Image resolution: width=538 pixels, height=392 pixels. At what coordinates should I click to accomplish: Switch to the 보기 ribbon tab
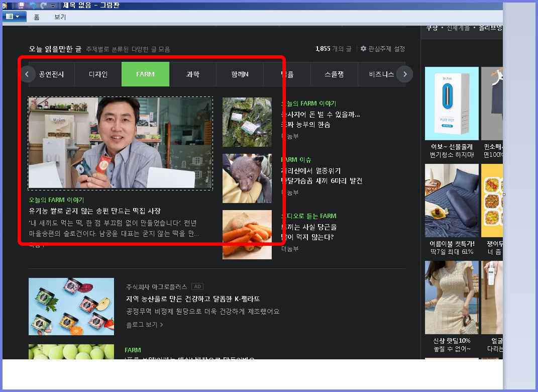click(60, 17)
